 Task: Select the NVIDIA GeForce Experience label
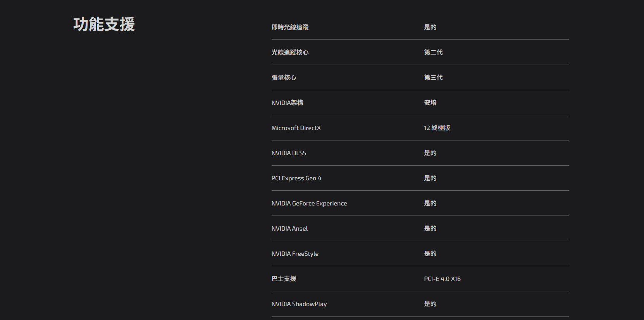pyautogui.click(x=309, y=203)
